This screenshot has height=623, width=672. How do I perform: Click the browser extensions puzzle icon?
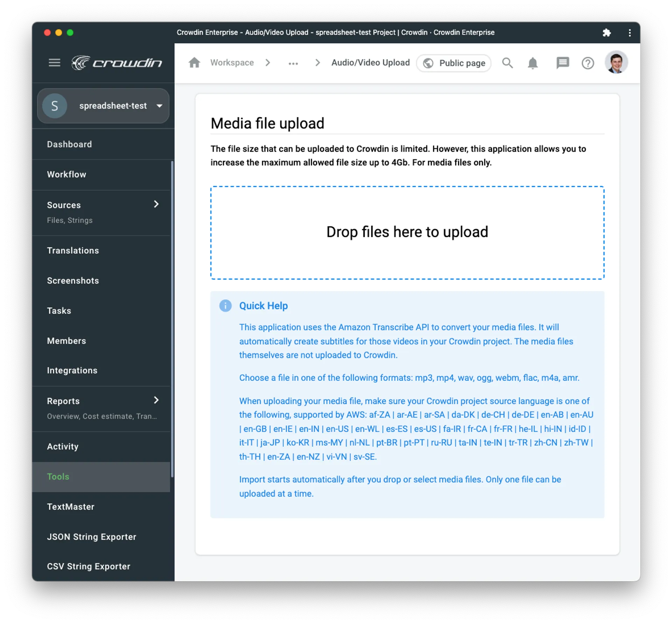[607, 32]
